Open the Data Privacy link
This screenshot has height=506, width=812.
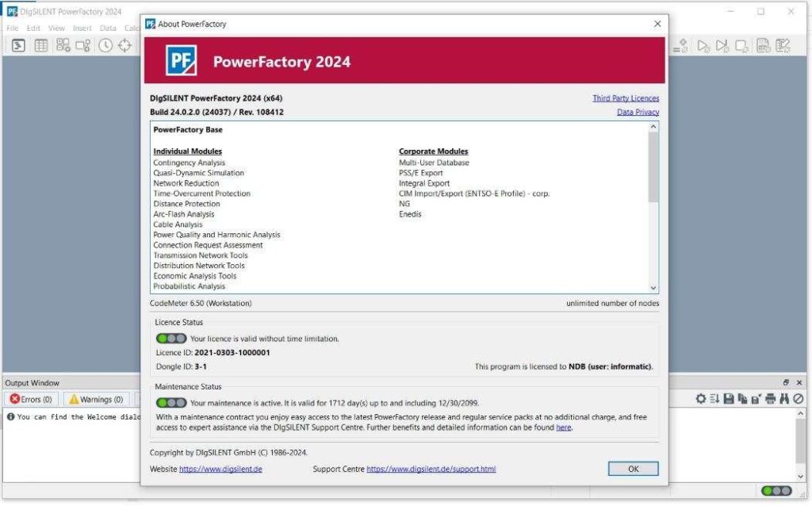coord(638,112)
